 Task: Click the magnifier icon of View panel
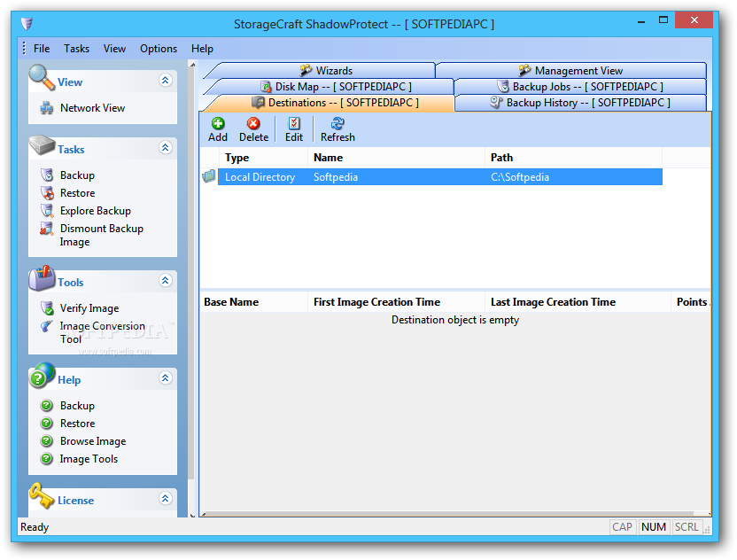42,77
